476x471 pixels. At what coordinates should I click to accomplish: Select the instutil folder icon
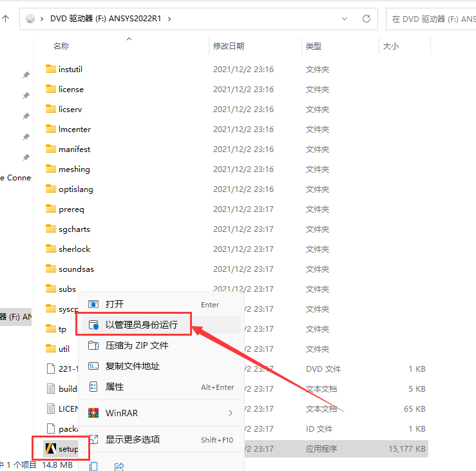click(51, 69)
